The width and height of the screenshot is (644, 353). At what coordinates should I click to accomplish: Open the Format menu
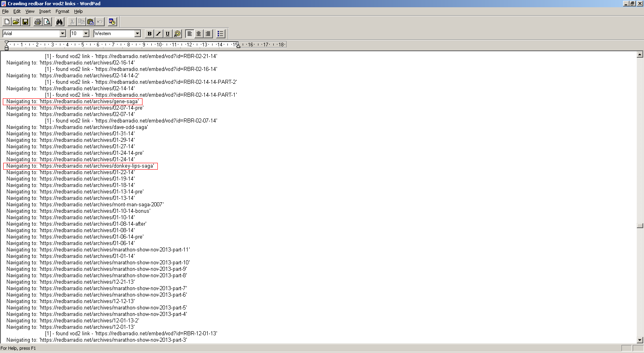pos(62,11)
